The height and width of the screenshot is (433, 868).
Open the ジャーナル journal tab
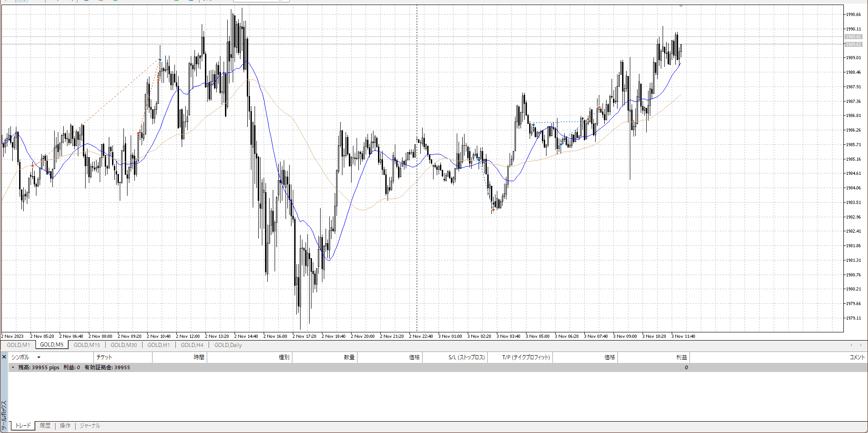click(x=90, y=426)
